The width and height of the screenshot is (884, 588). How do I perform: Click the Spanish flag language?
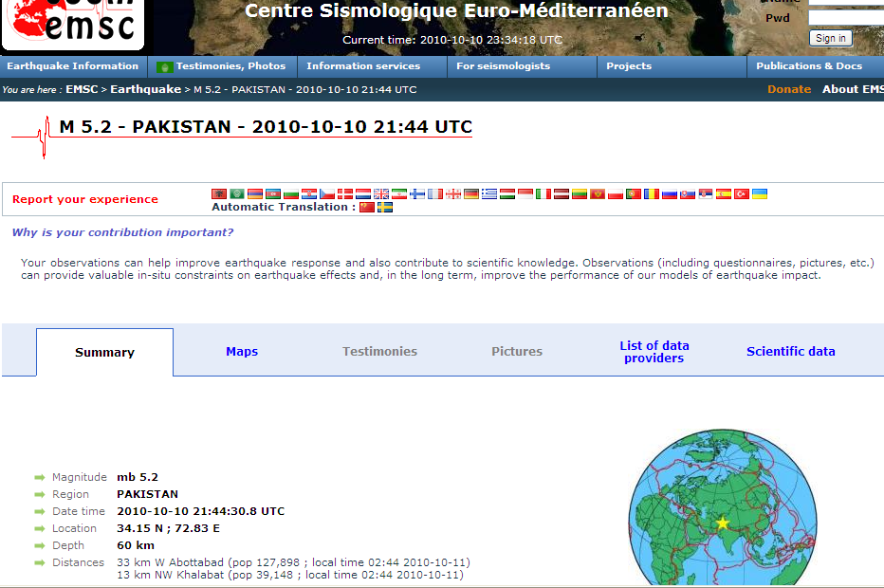[725, 193]
